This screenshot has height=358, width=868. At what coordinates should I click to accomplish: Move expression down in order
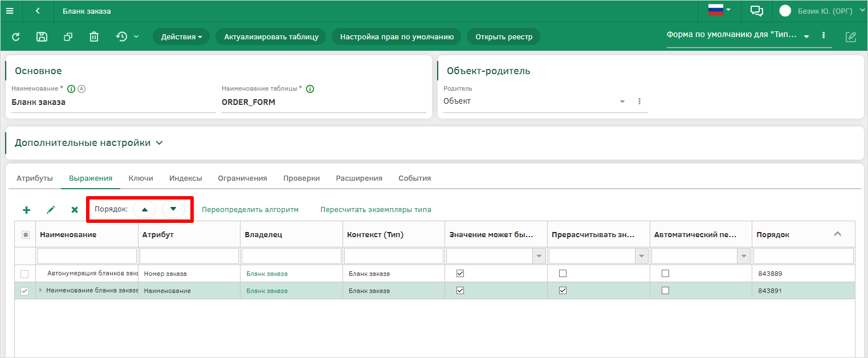click(x=173, y=209)
